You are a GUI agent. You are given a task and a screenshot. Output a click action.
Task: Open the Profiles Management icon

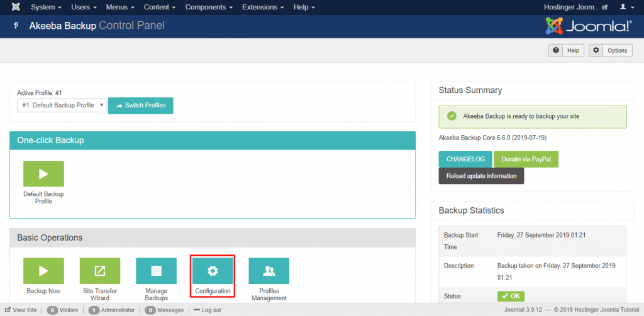pos(269,271)
